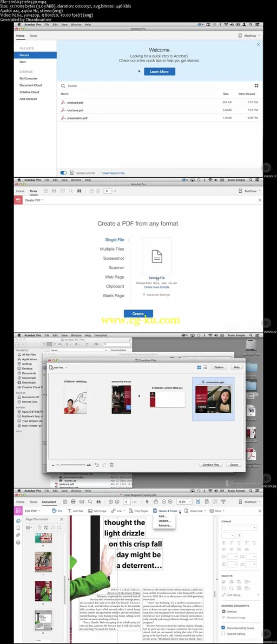Toggle the Mobile Link ON switch
Screen dimensions: 277x644
pyautogui.click(x=64, y=173)
